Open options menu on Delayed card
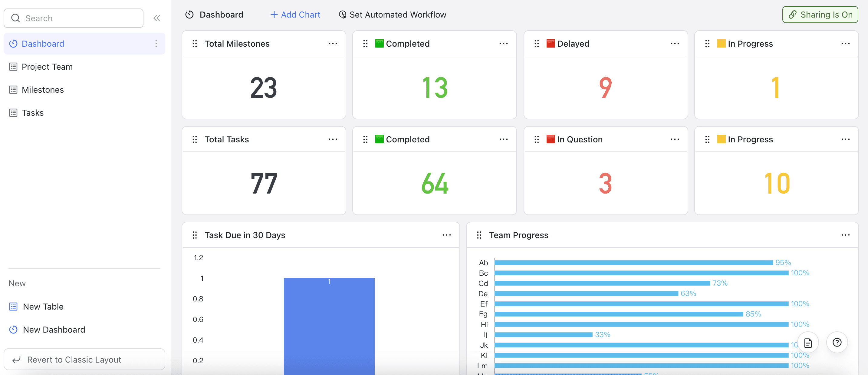Viewport: 868px width, 375px height. 675,44
